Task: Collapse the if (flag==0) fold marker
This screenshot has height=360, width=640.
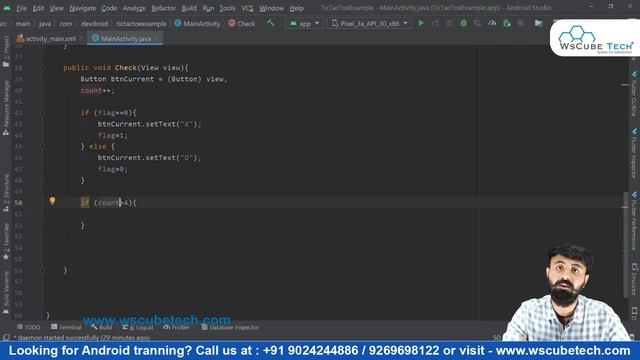Action: tap(43, 113)
